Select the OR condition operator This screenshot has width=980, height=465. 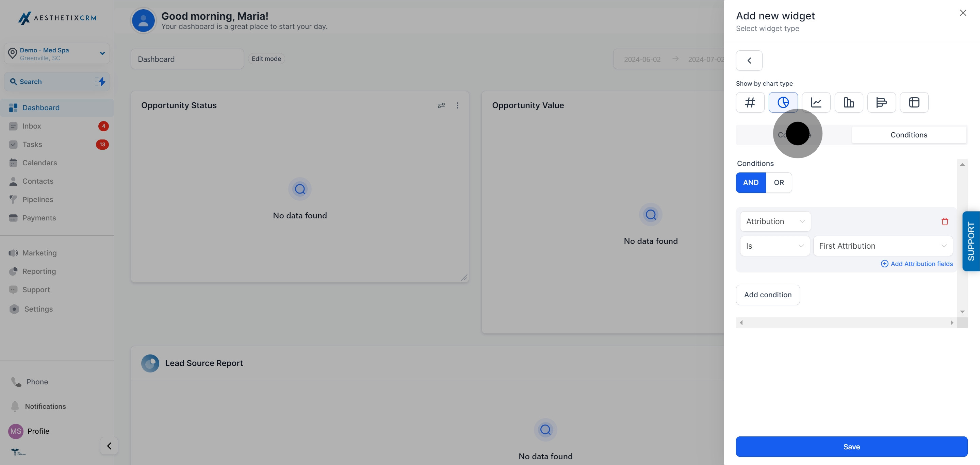coord(779,183)
